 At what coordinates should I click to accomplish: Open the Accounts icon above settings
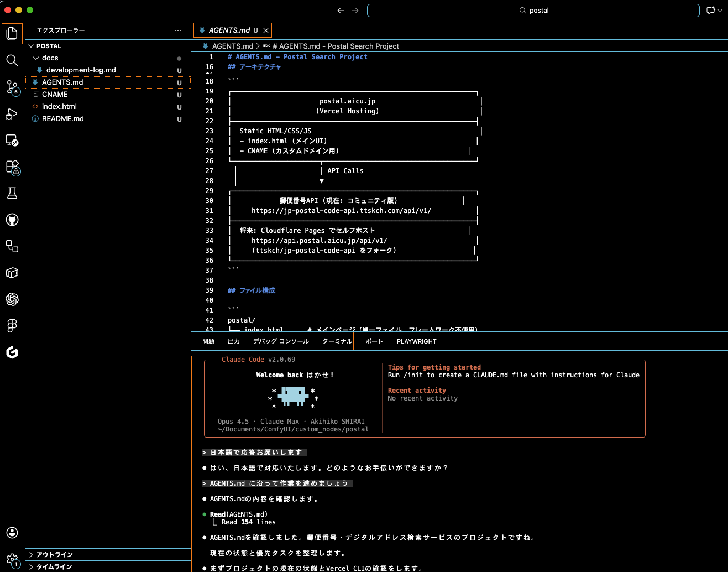12,533
